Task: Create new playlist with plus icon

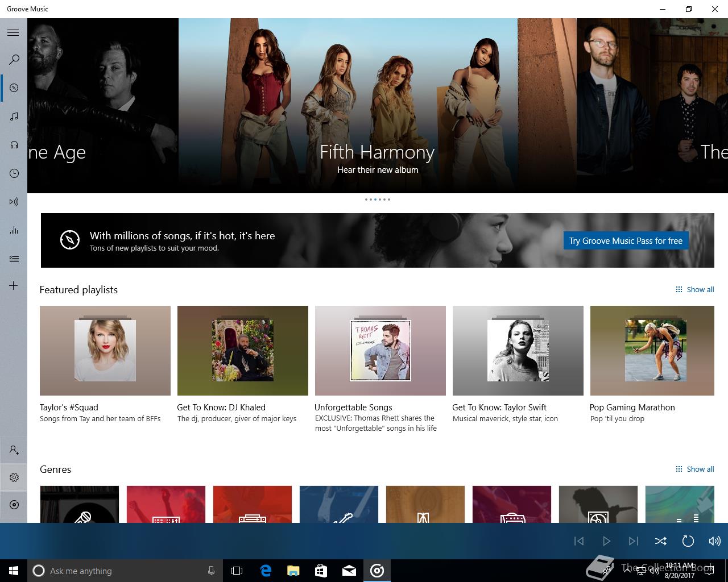Action: [x=14, y=285]
